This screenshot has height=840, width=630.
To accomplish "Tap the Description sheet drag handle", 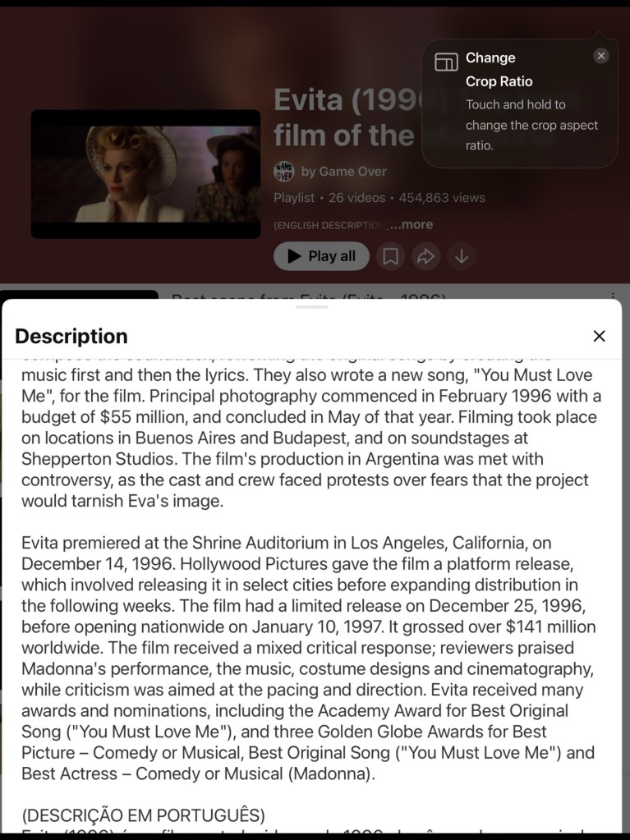I will click(x=312, y=306).
